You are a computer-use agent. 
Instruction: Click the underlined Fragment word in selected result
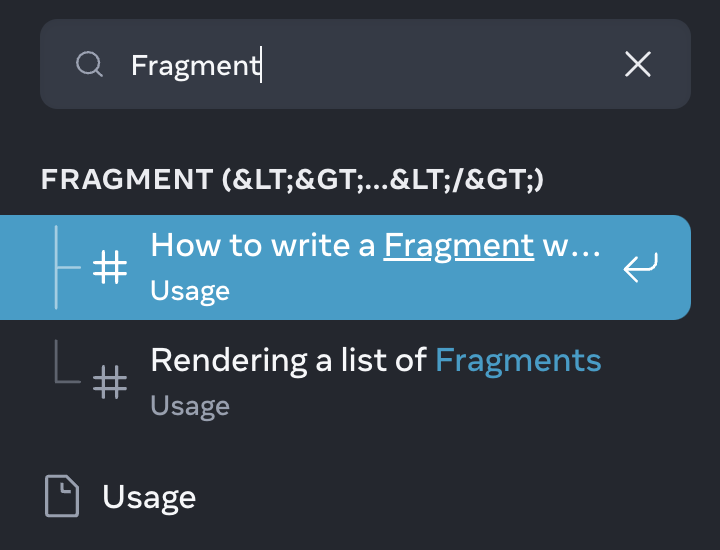click(x=459, y=246)
